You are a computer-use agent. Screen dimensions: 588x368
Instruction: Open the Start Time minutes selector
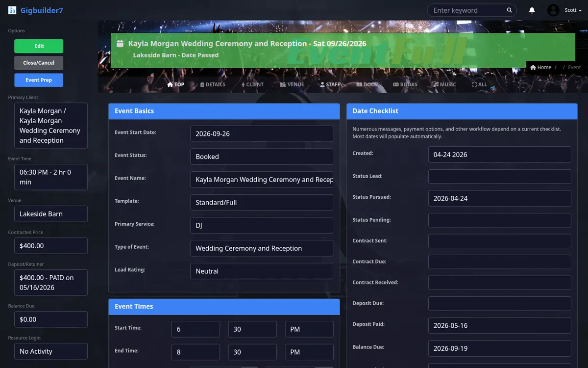point(252,329)
